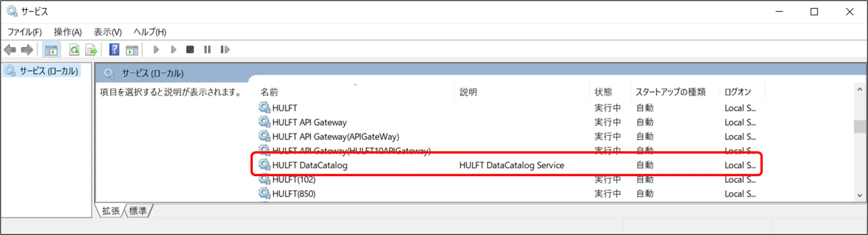Click 自動 startup type in the HULFT DataCatalog row

click(x=645, y=165)
